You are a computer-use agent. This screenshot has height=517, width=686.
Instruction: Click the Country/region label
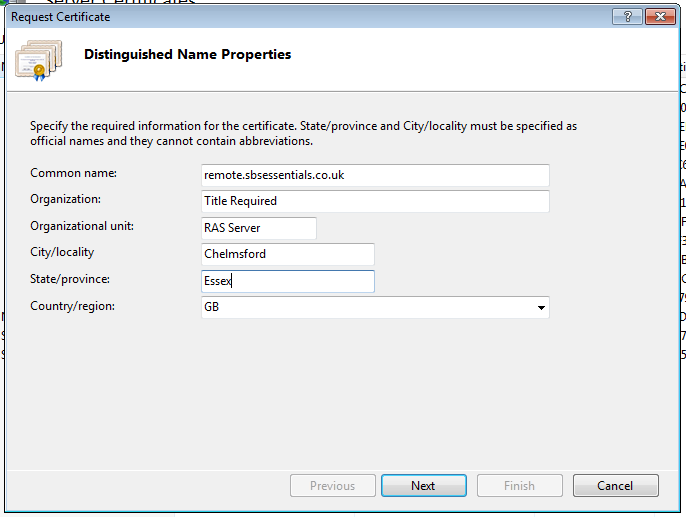[x=73, y=305]
